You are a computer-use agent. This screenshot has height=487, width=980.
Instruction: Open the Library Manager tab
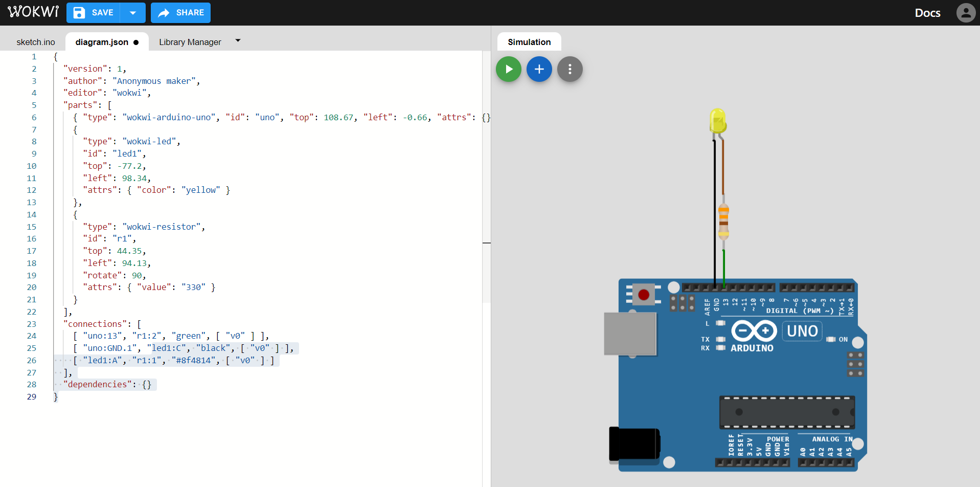pyautogui.click(x=190, y=42)
